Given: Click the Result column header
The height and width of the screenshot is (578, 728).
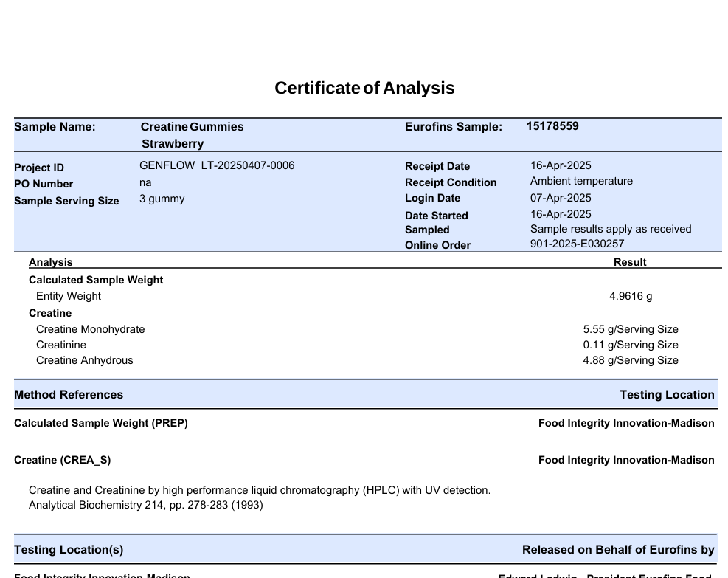Looking at the screenshot, I should [x=630, y=262].
